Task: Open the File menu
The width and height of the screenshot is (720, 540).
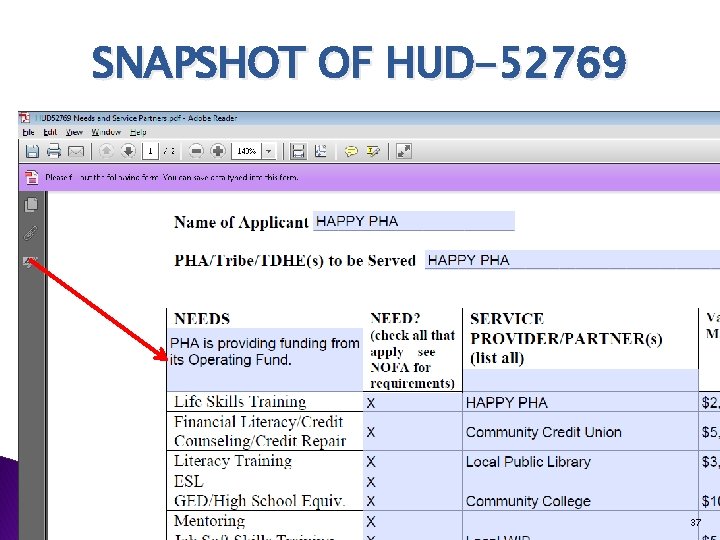Action: pyautogui.click(x=28, y=132)
